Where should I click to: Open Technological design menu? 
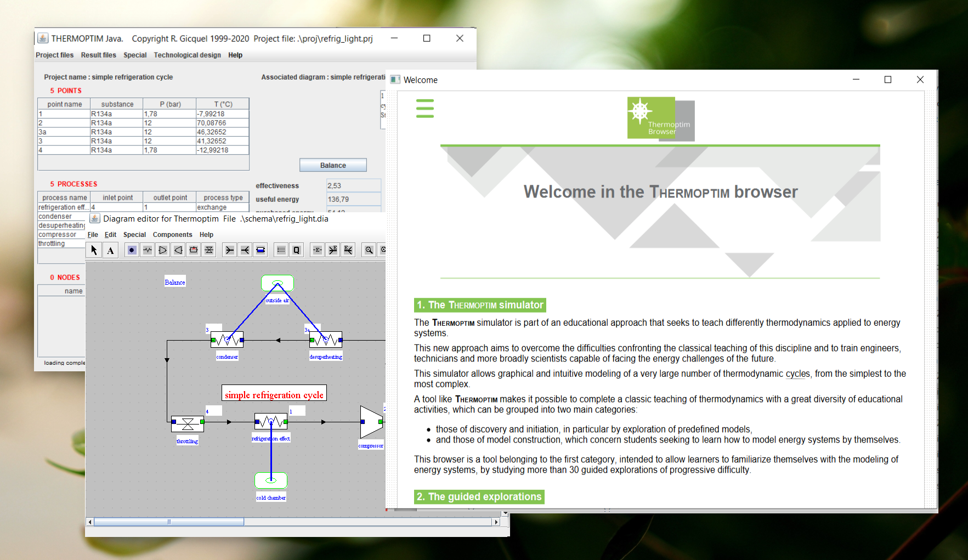click(188, 55)
